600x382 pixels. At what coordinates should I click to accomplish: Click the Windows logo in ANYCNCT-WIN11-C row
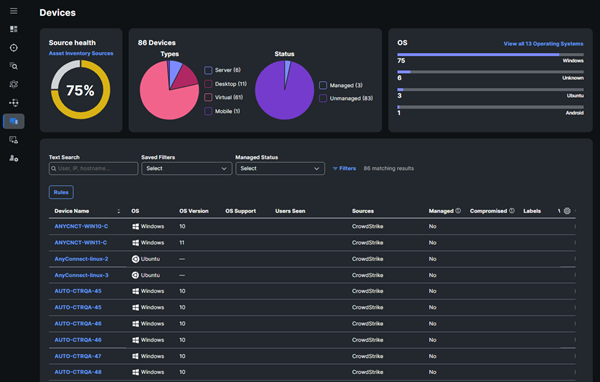(135, 243)
